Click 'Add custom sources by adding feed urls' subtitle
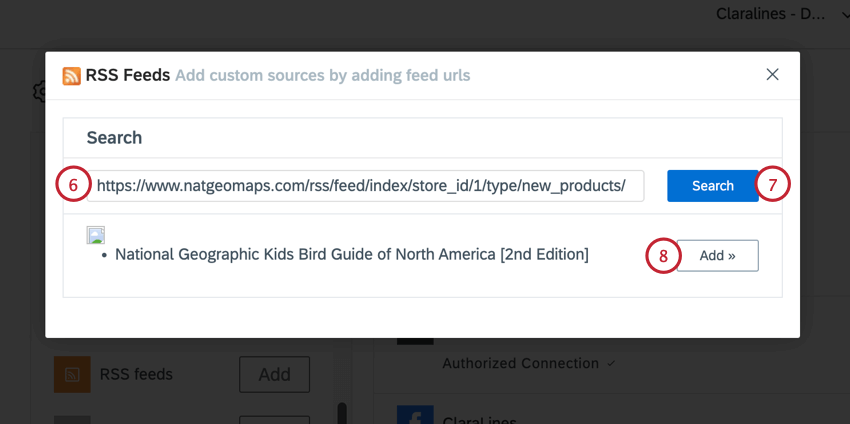850x424 pixels. tap(323, 75)
